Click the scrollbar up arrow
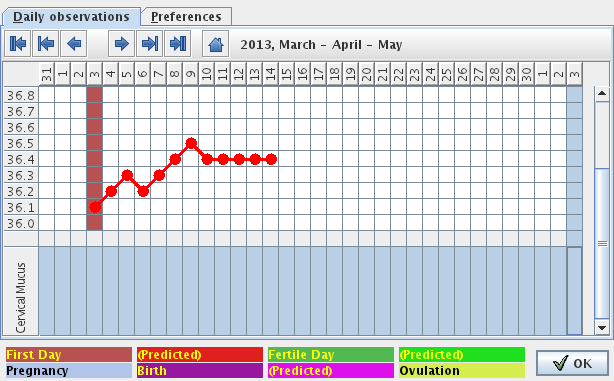The image size is (614, 381). tap(602, 93)
